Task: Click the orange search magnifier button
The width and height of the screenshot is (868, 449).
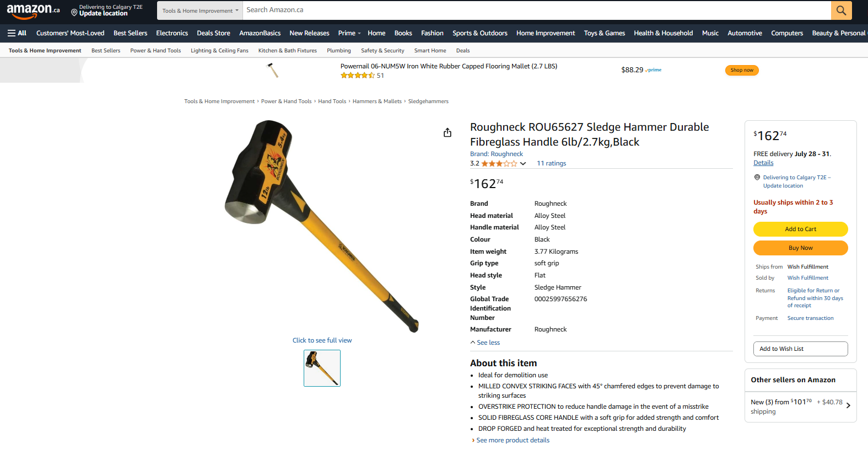Action: tap(841, 10)
